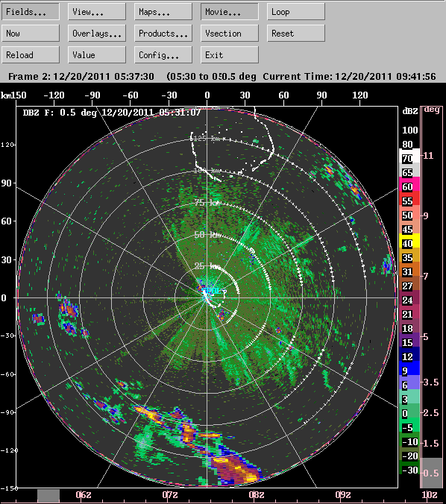This screenshot has height=504, width=446.
Task: Click the dBZ legend heading
Action: [410, 111]
